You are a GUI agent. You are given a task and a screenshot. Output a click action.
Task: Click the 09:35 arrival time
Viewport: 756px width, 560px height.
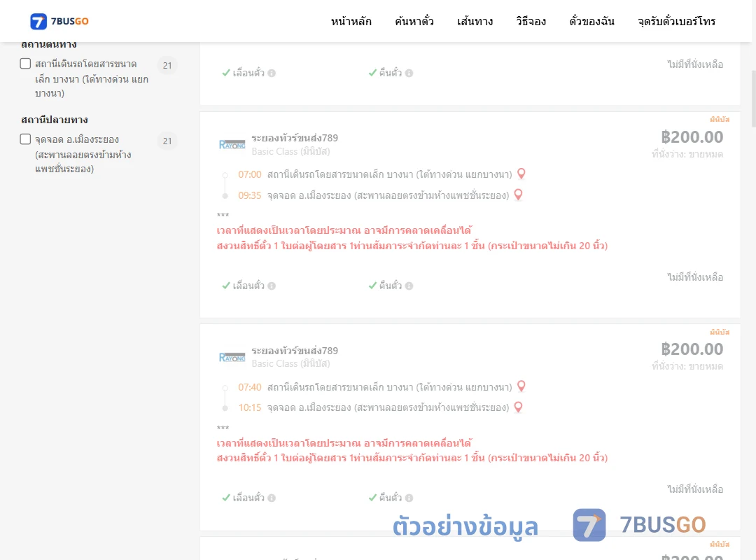pos(250,195)
